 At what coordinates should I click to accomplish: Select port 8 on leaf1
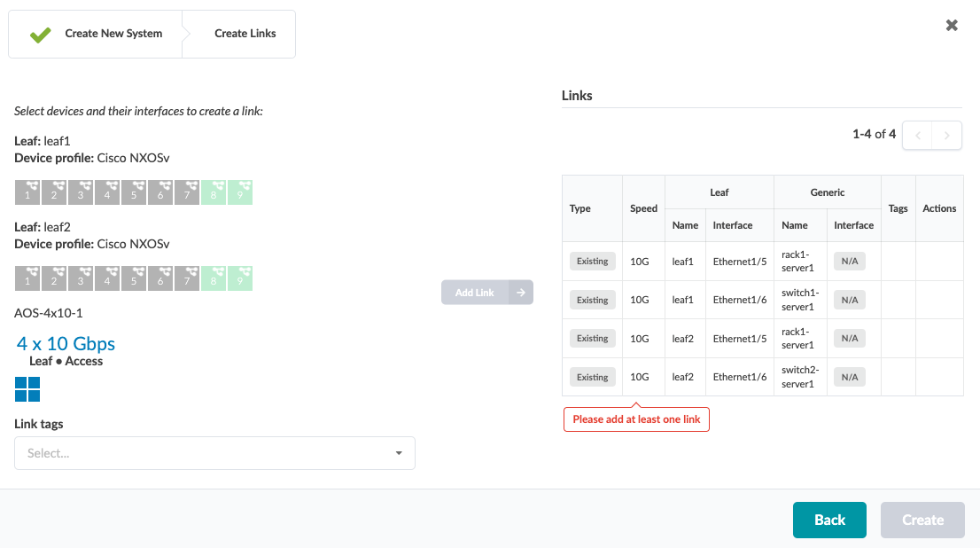click(x=214, y=192)
